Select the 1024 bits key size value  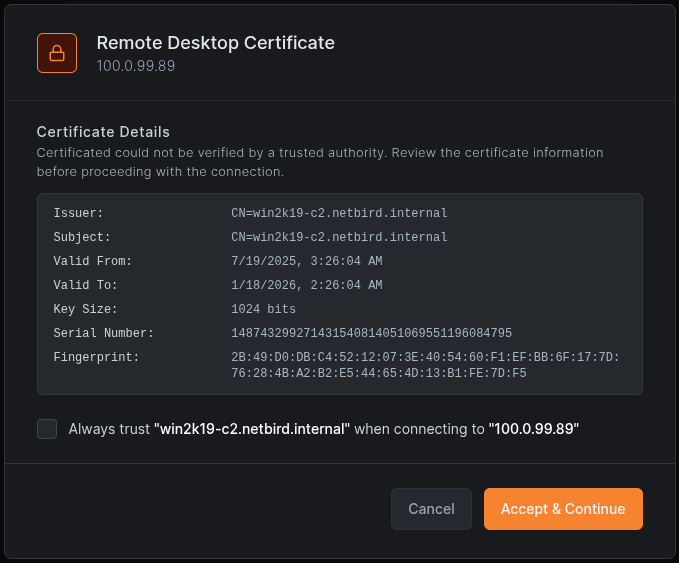point(263,309)
